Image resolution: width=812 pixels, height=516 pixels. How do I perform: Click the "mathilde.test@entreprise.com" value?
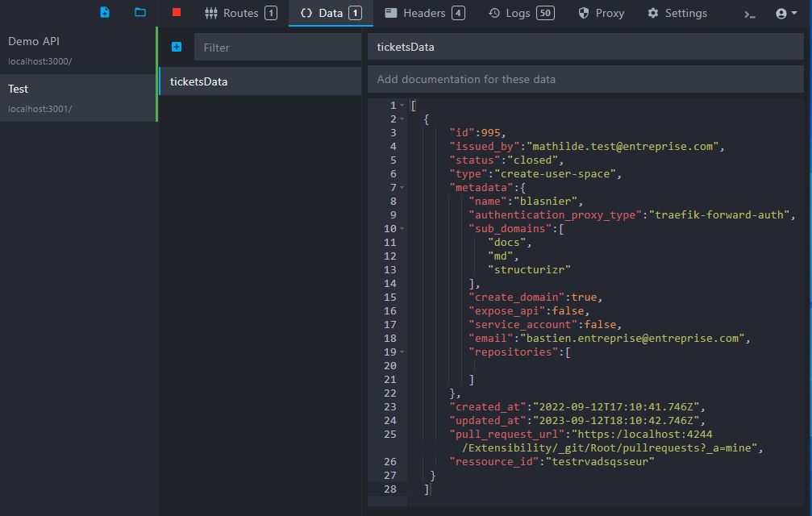[x=623, y=147]
